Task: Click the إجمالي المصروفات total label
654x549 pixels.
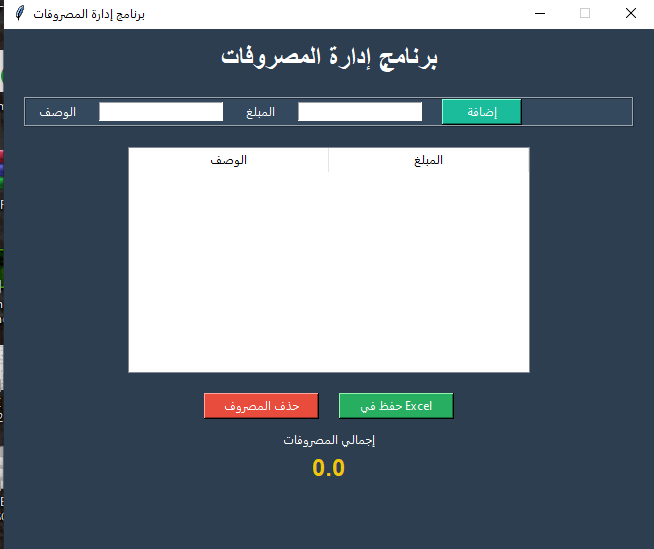Action: coord(329,441)
